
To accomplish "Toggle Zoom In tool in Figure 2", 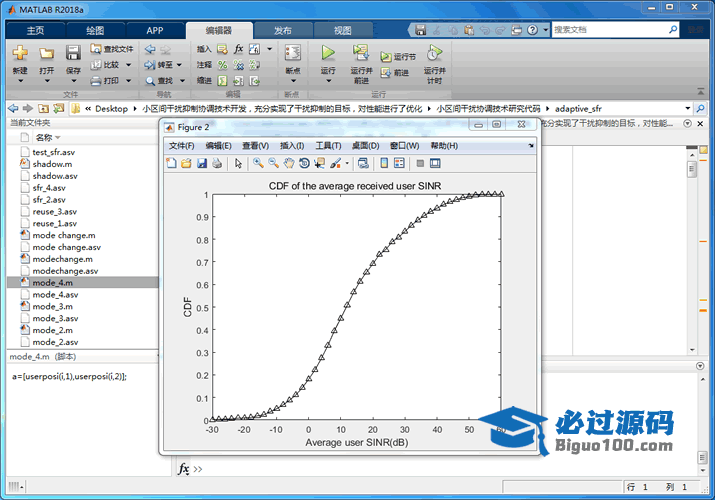I will 258,163.
